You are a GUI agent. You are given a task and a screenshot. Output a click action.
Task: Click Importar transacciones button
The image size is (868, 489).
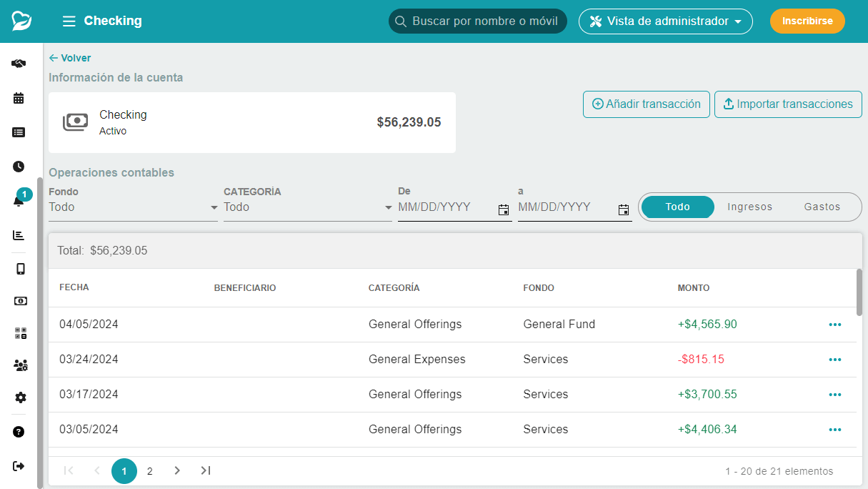point(788,104)
